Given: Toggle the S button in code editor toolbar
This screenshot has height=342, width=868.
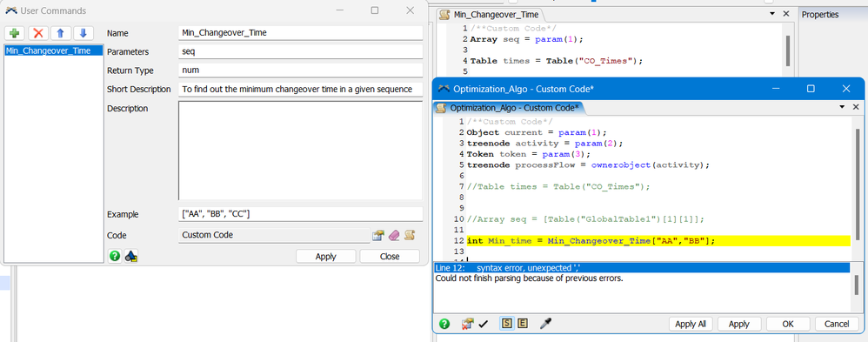Looking at the screenshot, I should tap(506, 324).
